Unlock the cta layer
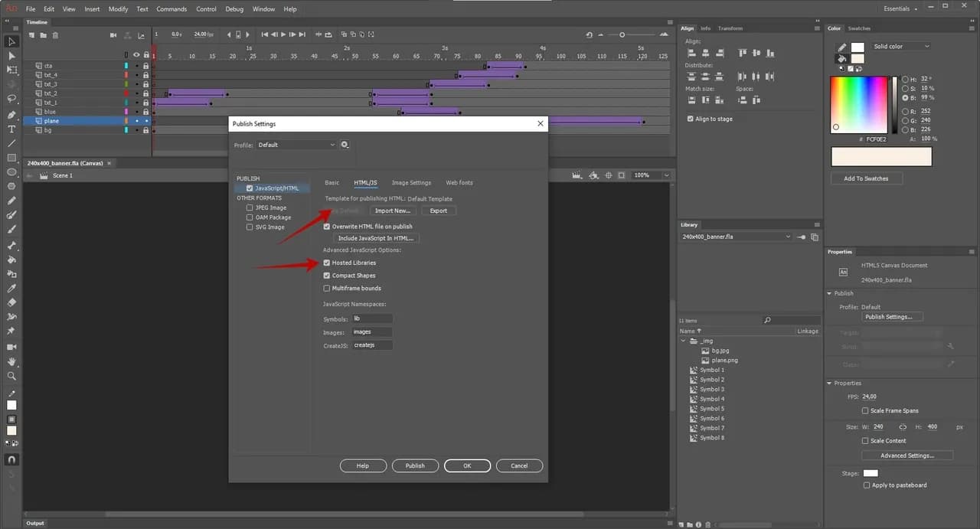The width and height of the screenshot is (980, 529). [x=145, y=66]
